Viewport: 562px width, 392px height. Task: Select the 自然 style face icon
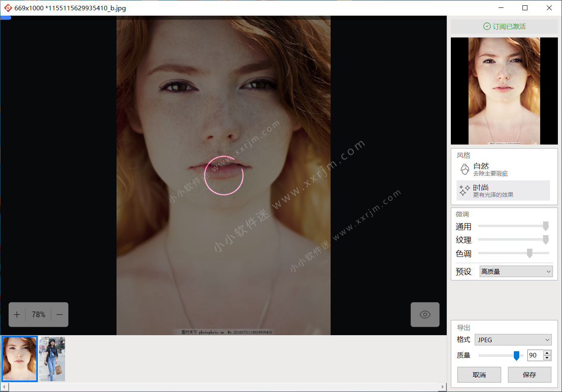click(465, 169)
